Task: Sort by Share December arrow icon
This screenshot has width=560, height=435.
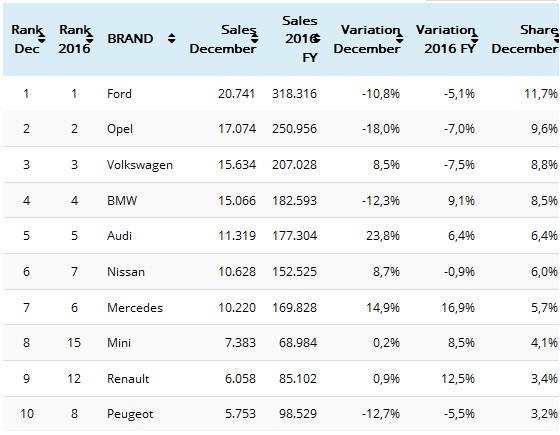Action: pos(556,38)
